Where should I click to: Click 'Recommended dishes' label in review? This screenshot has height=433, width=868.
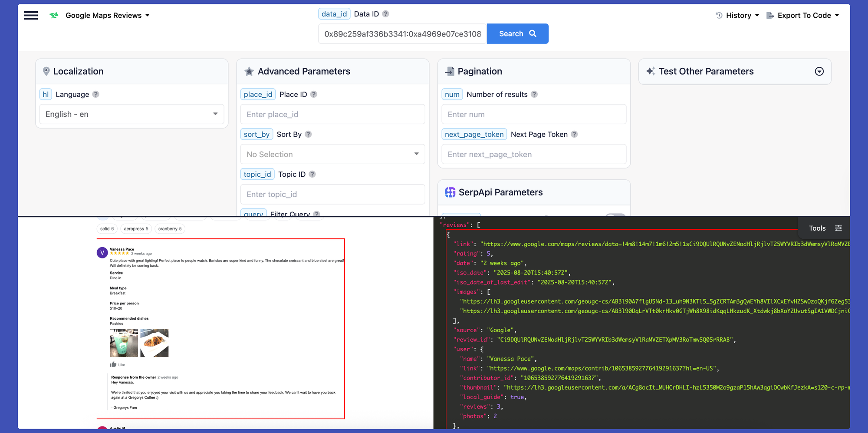tap(129, 319)
